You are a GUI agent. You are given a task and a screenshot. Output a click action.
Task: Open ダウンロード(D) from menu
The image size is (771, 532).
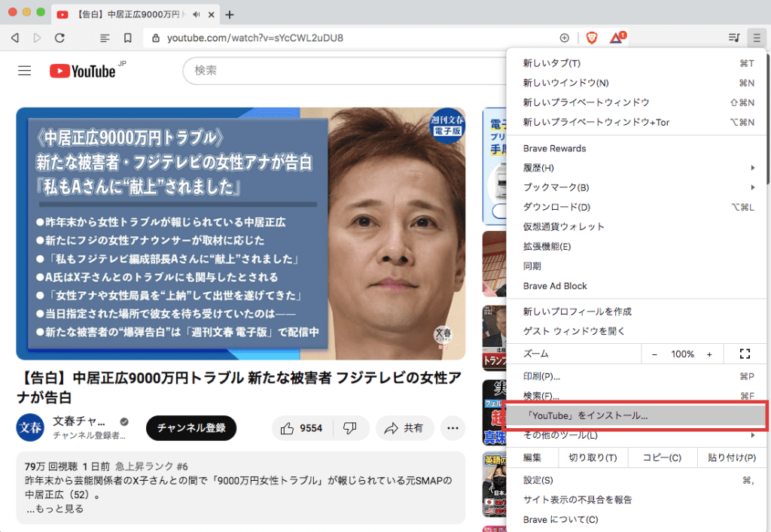click(x=637, y=207)
